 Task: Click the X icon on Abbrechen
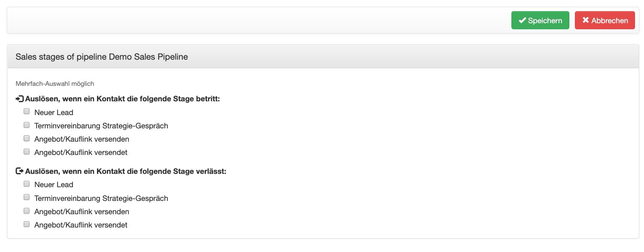tap(586, 20)
